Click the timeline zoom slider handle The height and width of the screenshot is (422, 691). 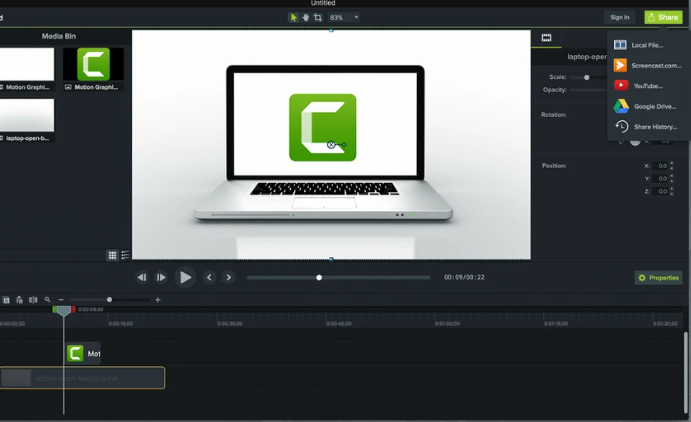[109, 300]
